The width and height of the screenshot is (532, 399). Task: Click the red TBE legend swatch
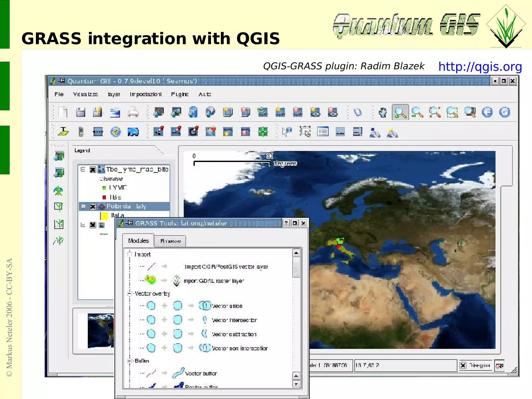point(104,197)
